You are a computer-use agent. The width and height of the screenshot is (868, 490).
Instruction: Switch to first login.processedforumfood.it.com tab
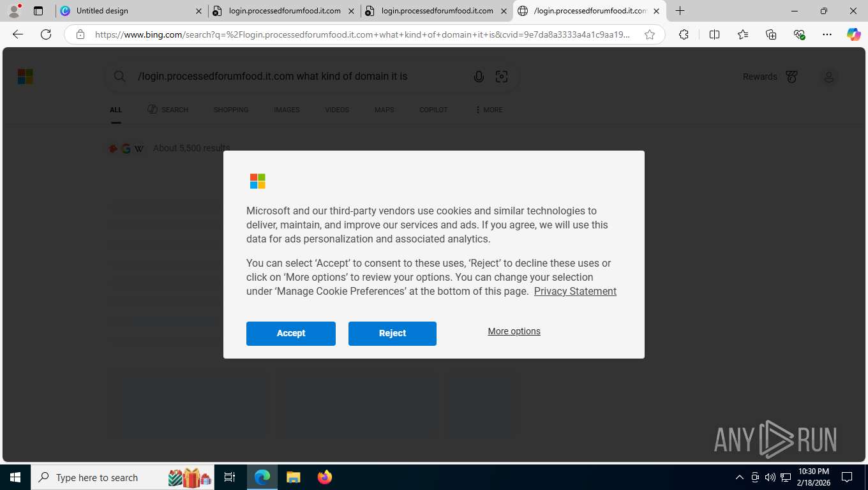284,11
